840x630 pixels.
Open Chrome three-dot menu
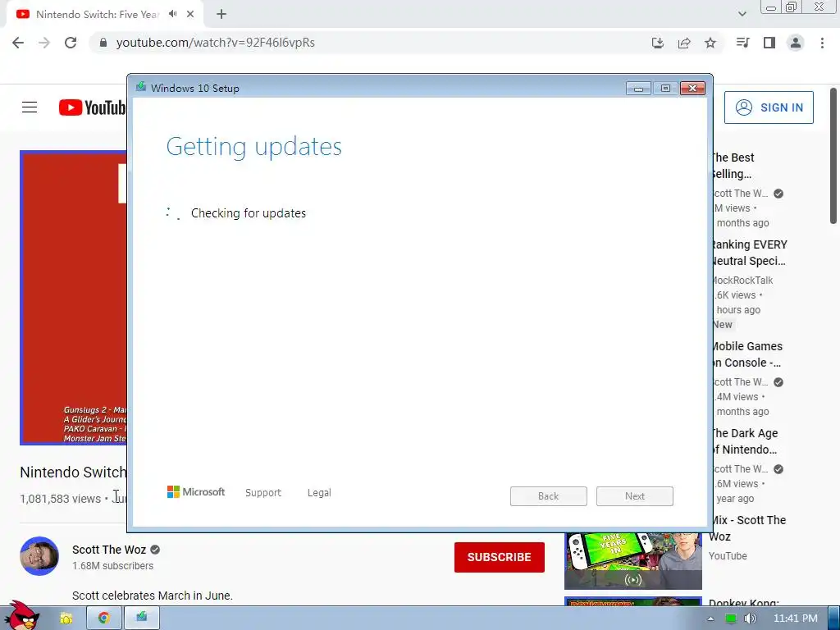pyautogui.click(x=822, y=43)
